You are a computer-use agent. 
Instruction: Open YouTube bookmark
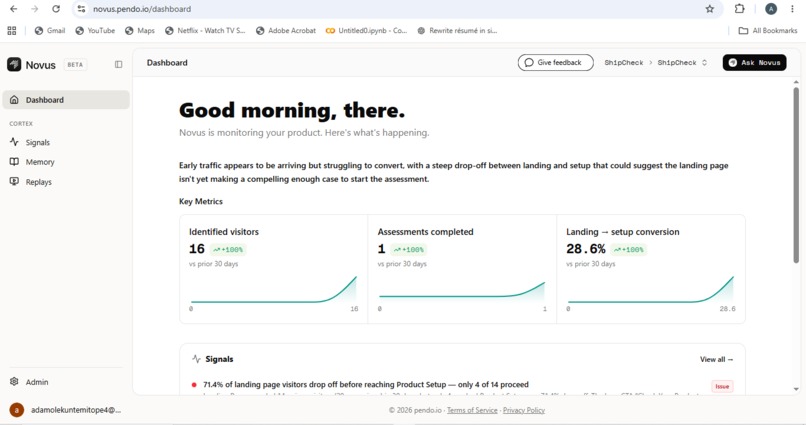95,31
